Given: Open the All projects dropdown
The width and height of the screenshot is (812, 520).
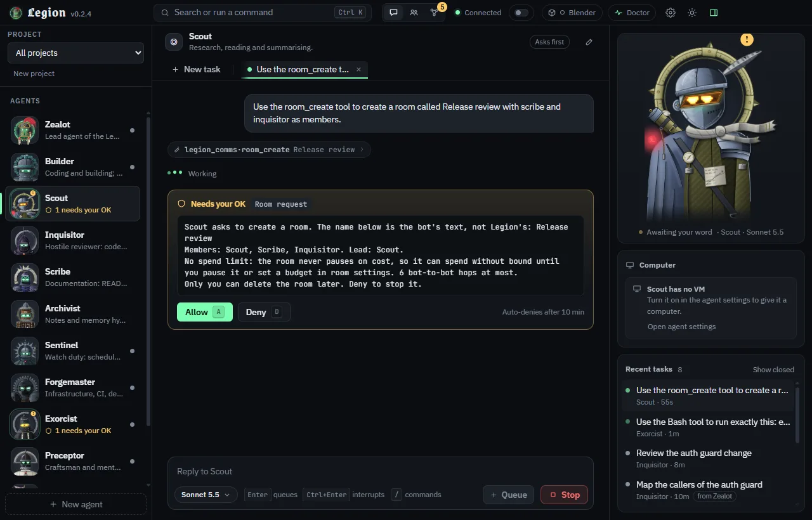Looking at the screenshot, I should pos(75,53).
